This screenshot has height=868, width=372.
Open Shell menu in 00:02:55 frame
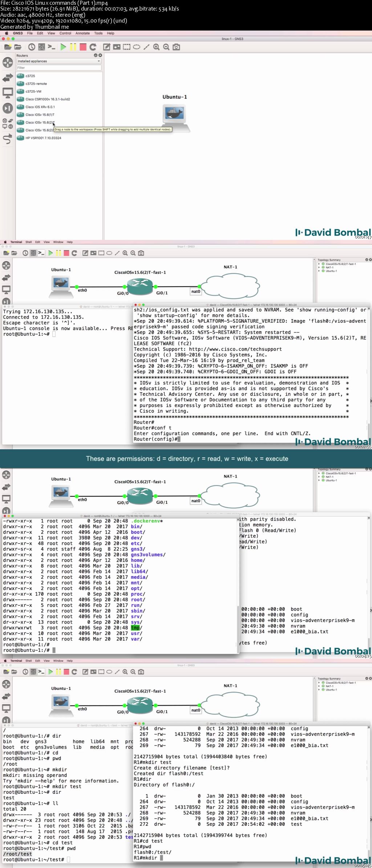(28, 242)
